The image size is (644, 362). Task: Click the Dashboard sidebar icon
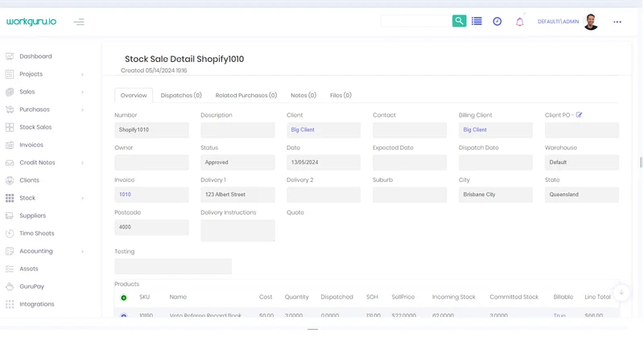click(x=10, y=56)
